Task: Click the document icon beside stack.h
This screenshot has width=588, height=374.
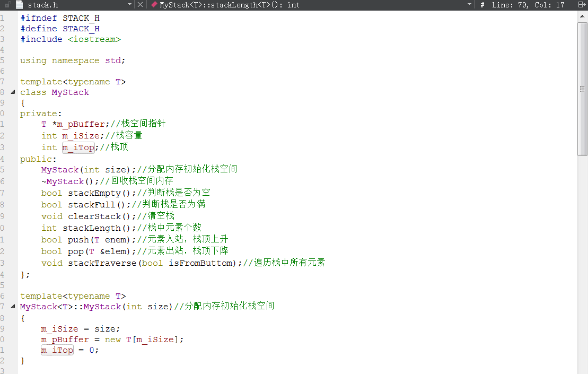Action: tap(19, 5)
